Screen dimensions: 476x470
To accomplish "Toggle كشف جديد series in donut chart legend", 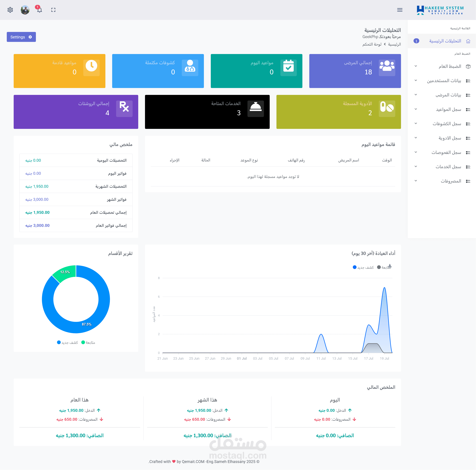I will tap(67, 342).
